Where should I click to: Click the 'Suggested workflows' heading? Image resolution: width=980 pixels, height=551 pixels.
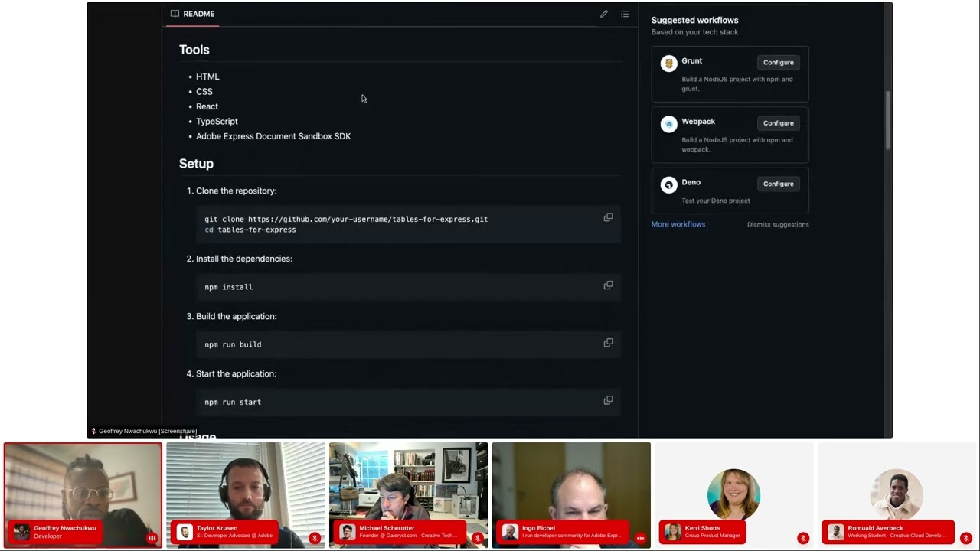[695, 20]
